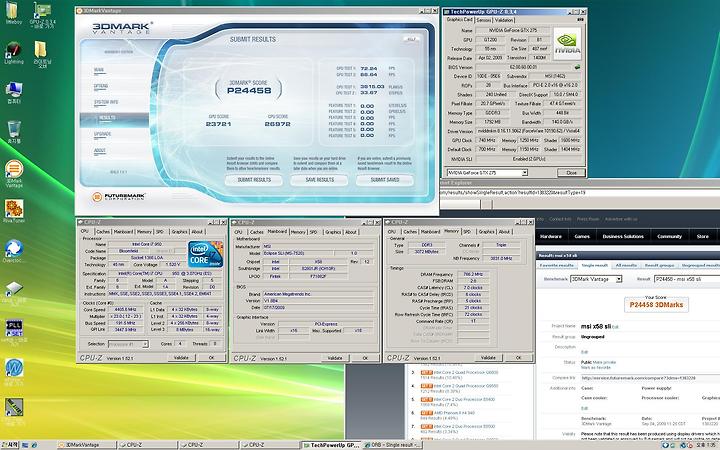Click the Internet Explorer address bar
Viewport: 720px width, 450px height.
(579, 192)
